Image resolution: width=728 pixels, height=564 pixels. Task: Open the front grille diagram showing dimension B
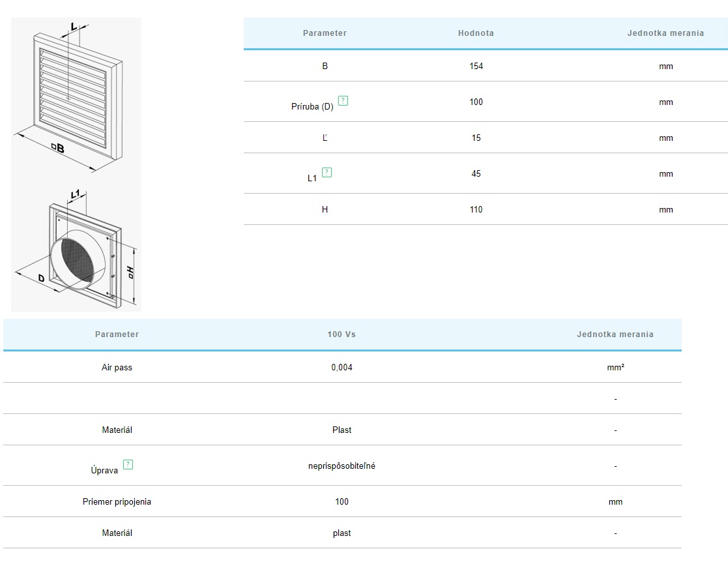pos(76,95)
